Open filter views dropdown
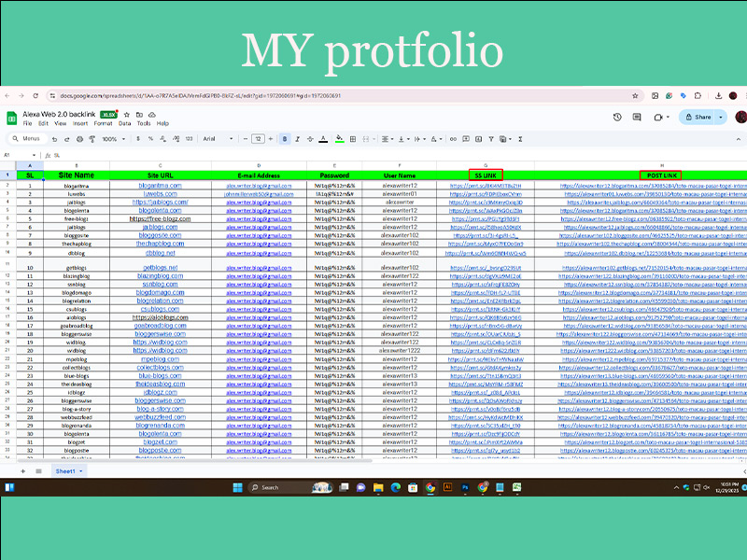Screen dimensions: 747x560 (x=504, y=139)
